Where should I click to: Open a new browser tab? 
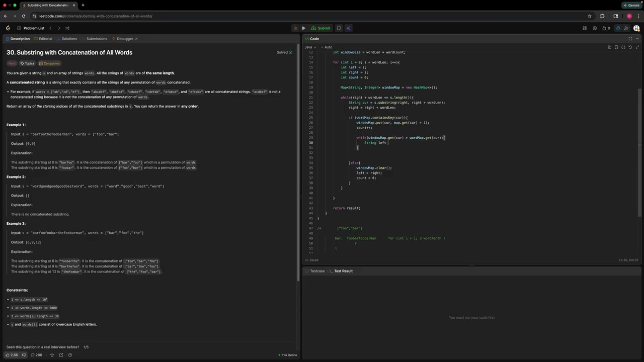click(83, 5)
